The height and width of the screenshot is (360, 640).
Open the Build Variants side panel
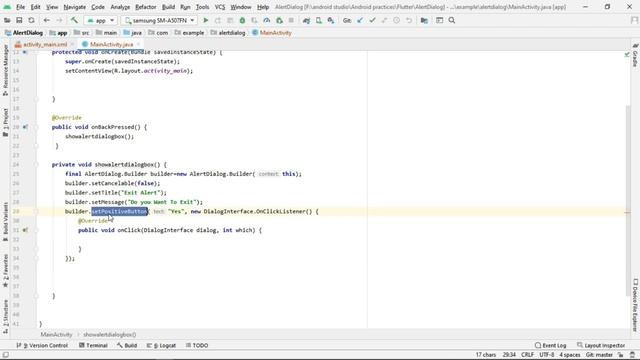pos(5,221)
